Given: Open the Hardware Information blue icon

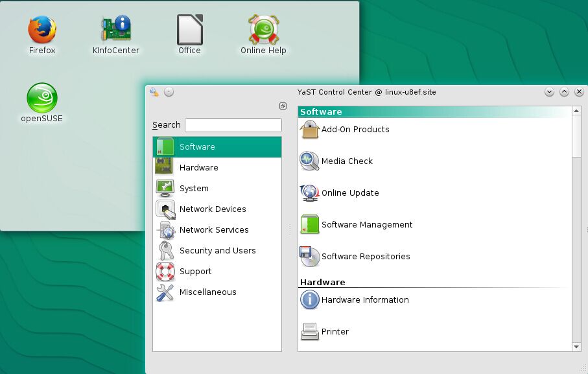Looking at the screenshot, I should click(309, 300).
